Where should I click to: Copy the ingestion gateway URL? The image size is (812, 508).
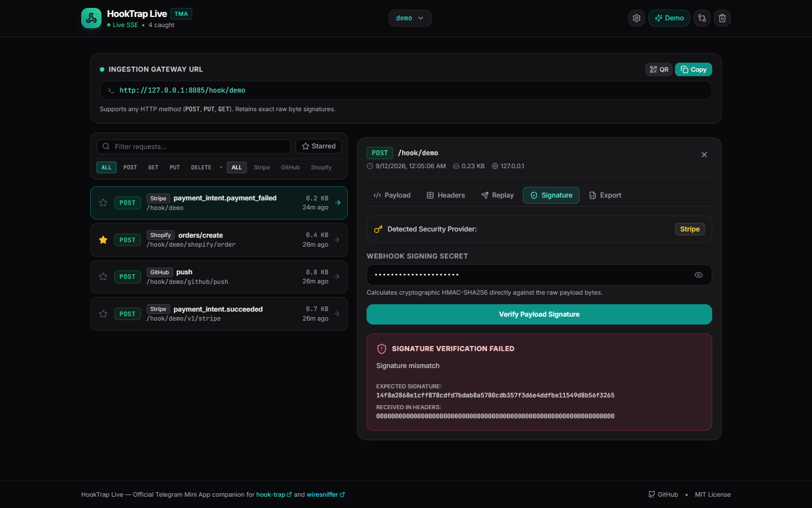694,69
